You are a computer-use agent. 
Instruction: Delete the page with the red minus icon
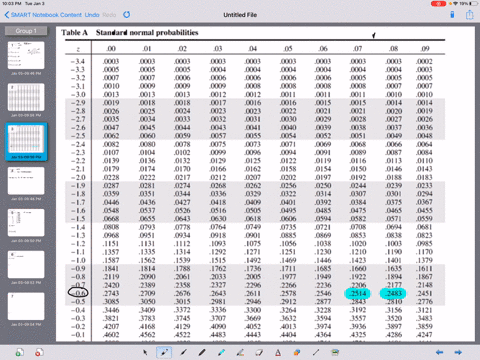(x=39, y=352)
